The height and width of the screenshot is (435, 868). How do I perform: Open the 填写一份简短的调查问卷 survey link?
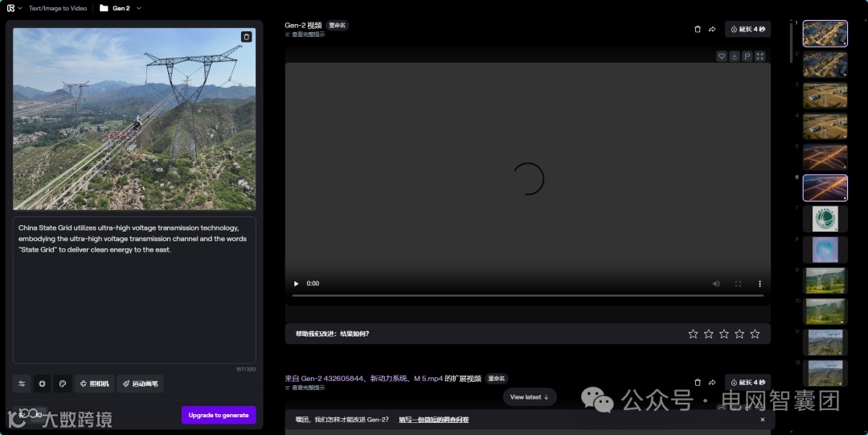tap(434, 420)
